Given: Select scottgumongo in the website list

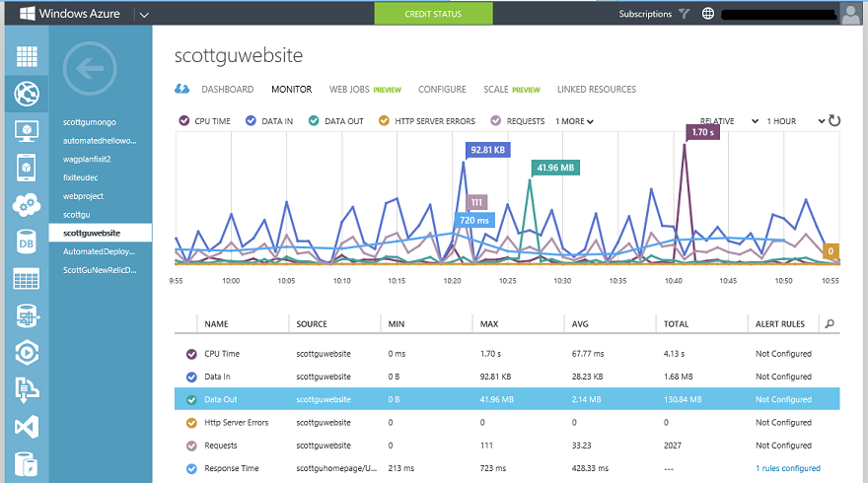Looking at the screenshot, I should 90,122.
